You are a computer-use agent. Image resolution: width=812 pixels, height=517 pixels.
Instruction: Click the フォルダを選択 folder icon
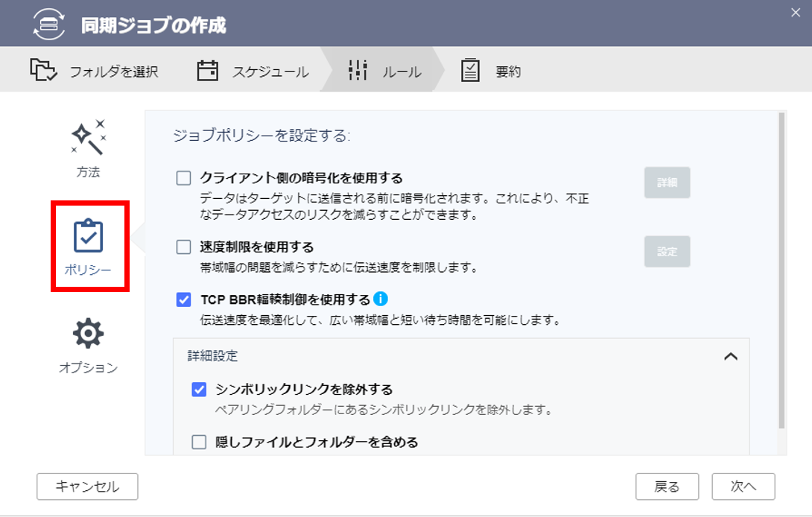[x=43, y=71]
